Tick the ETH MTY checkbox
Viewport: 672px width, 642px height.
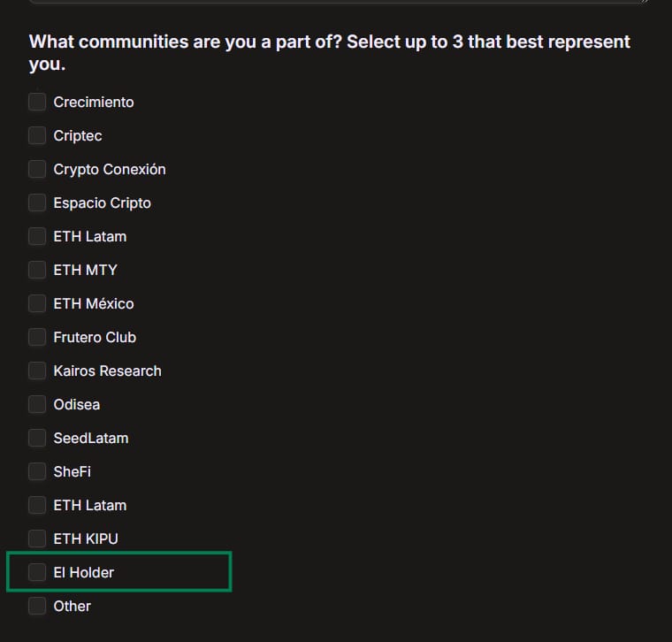click(x=37, y=270)
